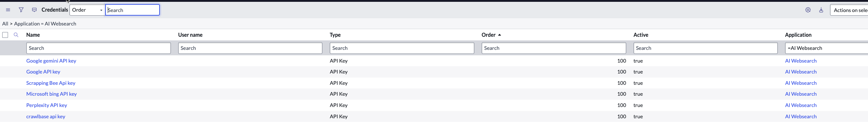Expand the Actions on selected rows dropdown
This screenshot has height=139, width=868.
pos(849,10)
